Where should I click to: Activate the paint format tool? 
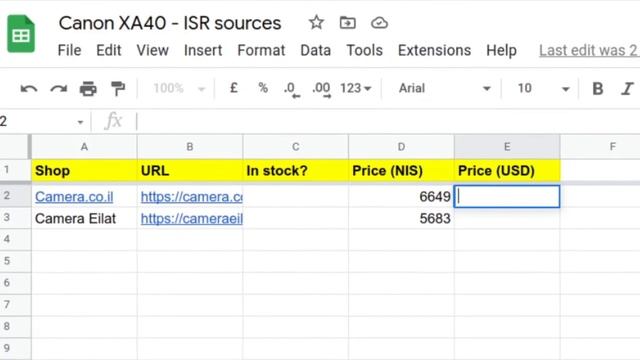click(118, 88)
